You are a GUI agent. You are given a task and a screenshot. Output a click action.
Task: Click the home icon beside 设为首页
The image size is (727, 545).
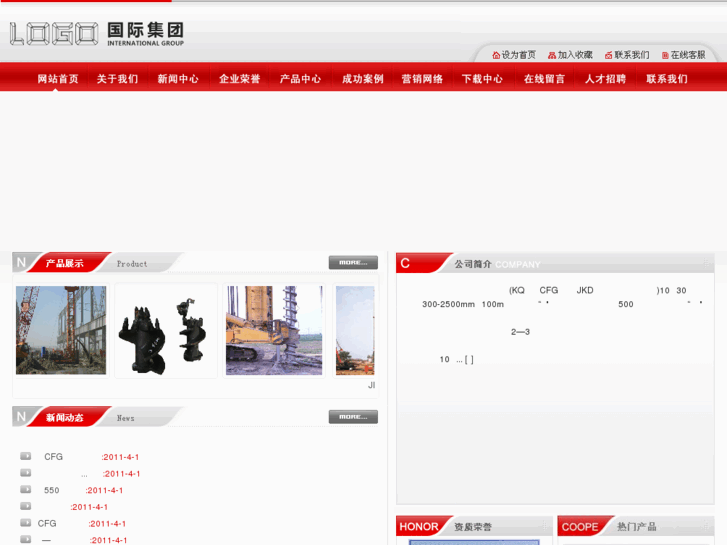[x=496, y=55]
